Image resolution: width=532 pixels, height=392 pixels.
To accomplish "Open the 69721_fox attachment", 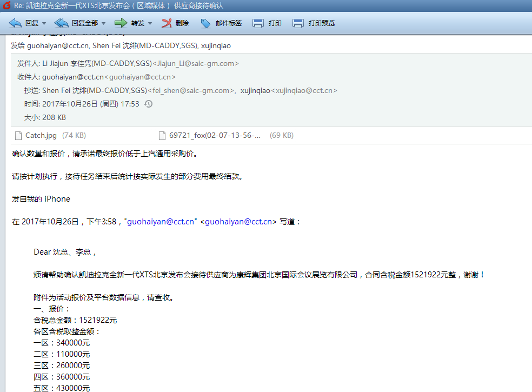I will pyautogui.click(x=215, y=135).
